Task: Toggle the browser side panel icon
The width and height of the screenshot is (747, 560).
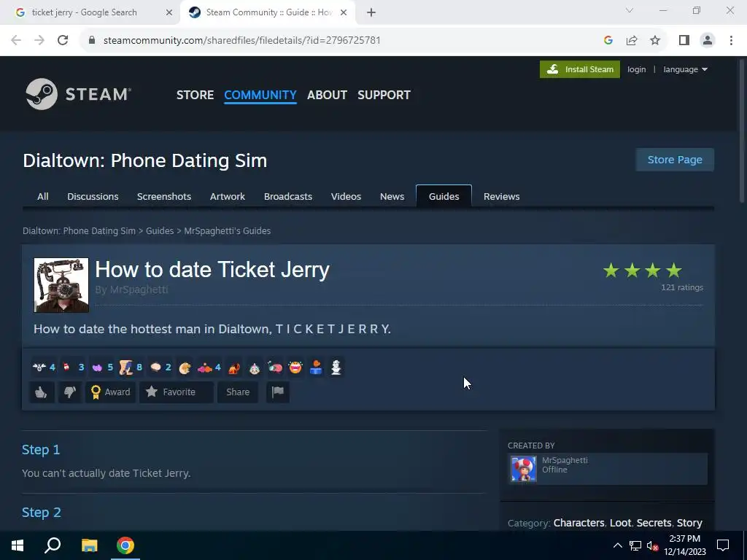Action: 684,40
